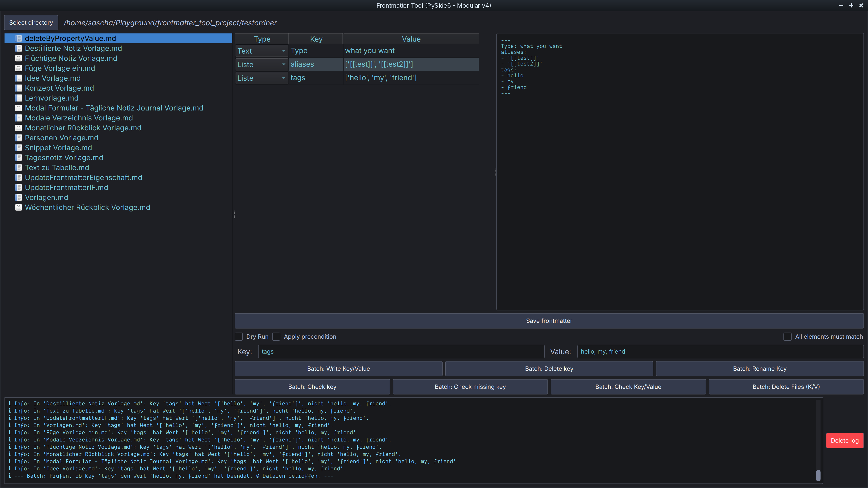Toggle Apply precondition checkbox
The height and width of the screenshot is (488, 868).
276,337
